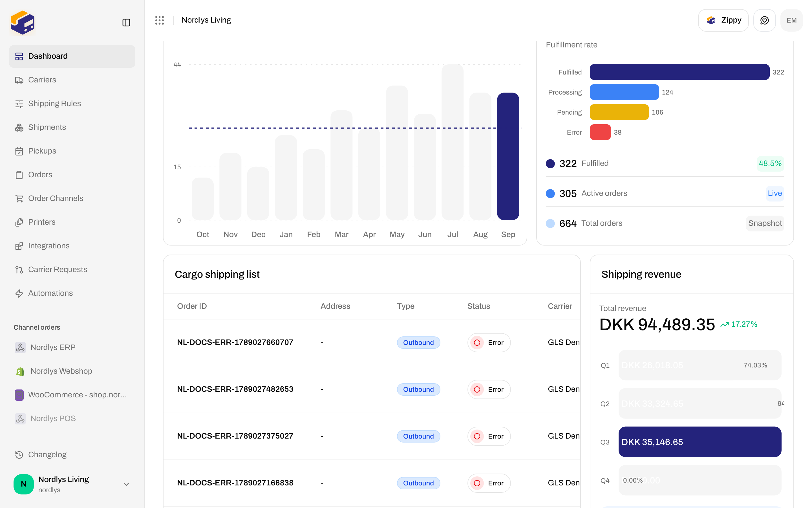Screen dimensions: 812x508
Task: Click the Carrier Requests branch icon
Action: (19, 270)
